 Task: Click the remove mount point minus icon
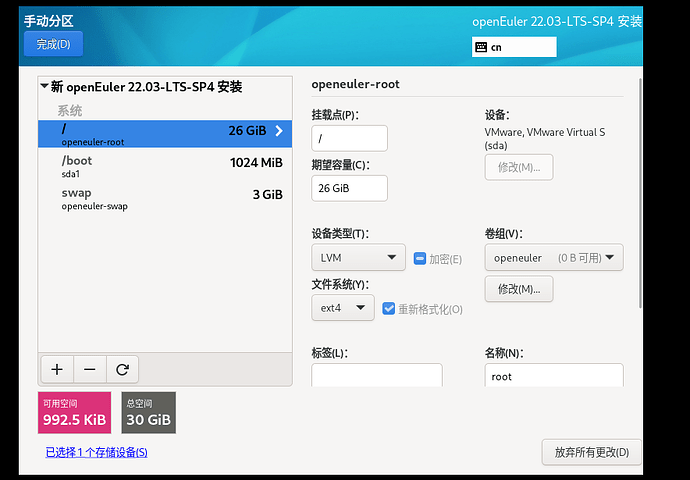coord(89,369)
